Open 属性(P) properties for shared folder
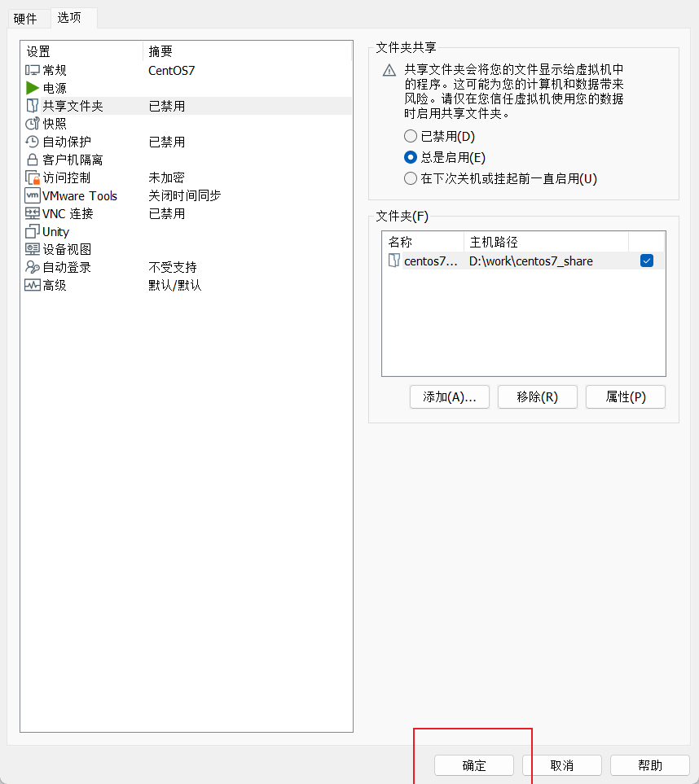699x784 pixels. click(625, 397)
